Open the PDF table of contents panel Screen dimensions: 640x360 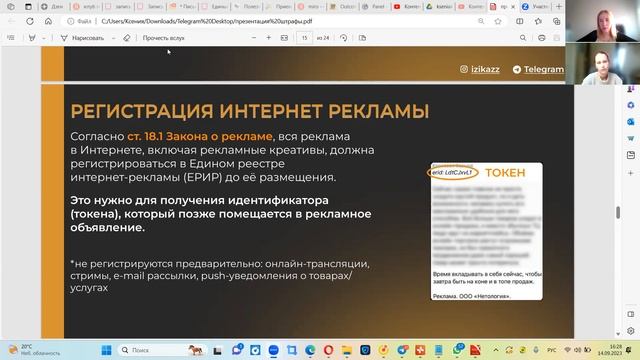pyautogui.click(x=11, y=38)
